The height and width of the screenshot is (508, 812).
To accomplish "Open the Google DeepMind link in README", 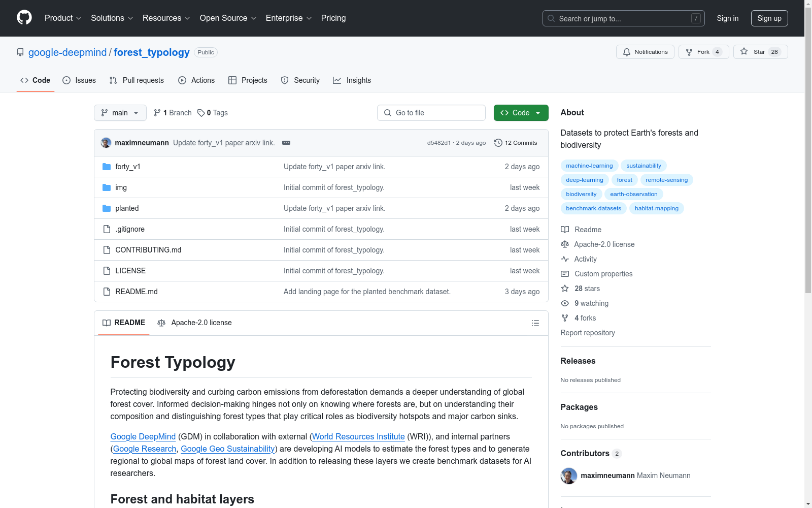I will tap(143, 437).
